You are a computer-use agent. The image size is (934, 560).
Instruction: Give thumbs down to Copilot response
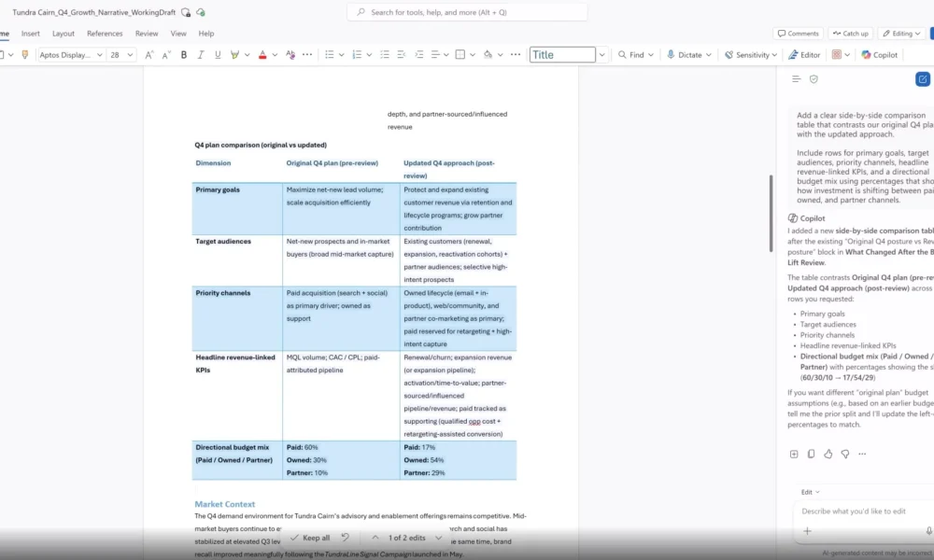click(844, 454)
